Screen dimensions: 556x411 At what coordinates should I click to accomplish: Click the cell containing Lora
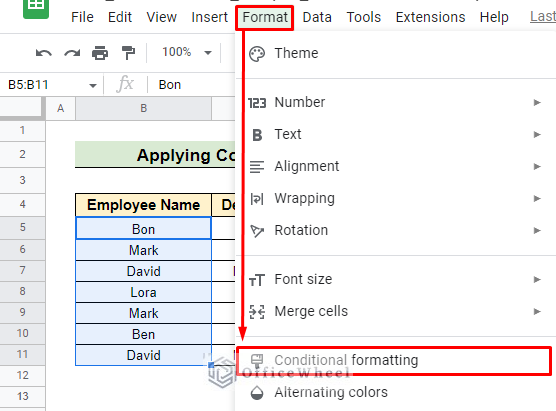click(x=143, y=292)
